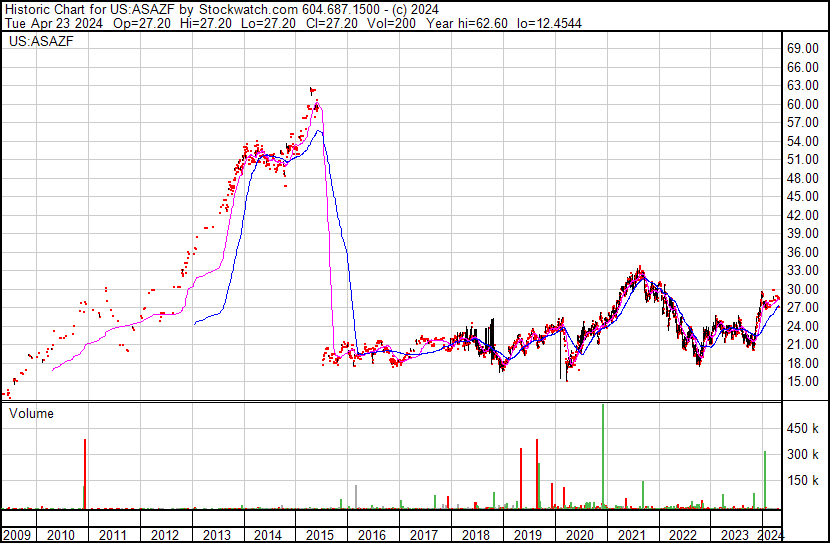Select the 2015 year label on timeline
Screen dimensions: 830x543
(x=320, y=535)
